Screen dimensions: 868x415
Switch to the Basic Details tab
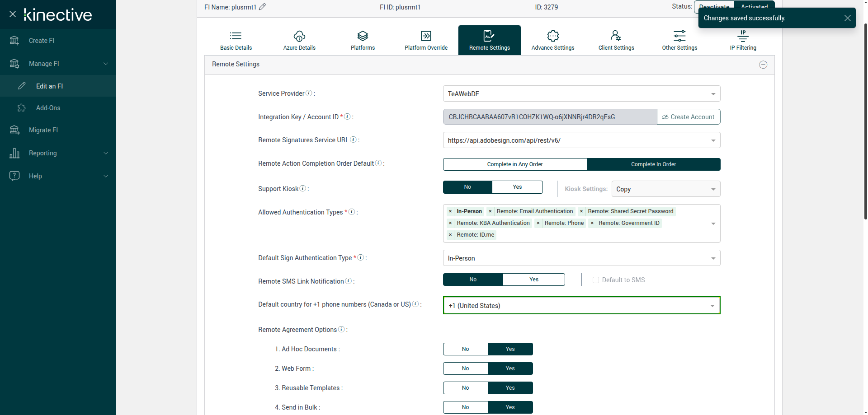(x=236, y=40)
